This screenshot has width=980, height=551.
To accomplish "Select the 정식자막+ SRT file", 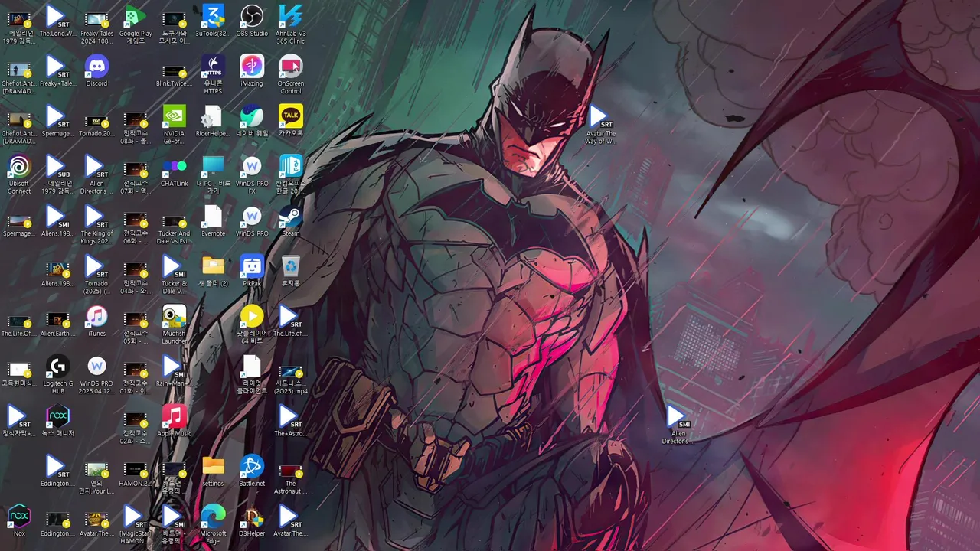I will (19, 421).
